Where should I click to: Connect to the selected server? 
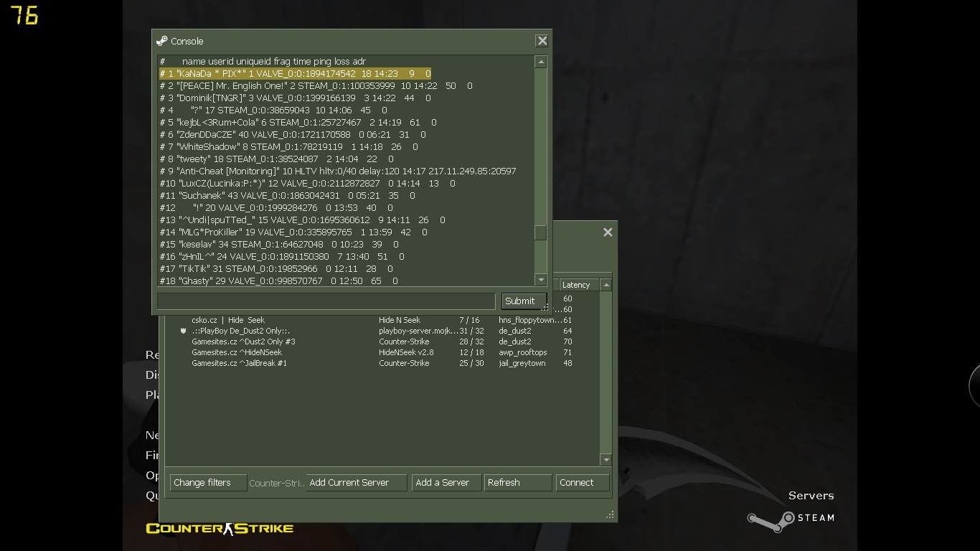pos(583,483)
